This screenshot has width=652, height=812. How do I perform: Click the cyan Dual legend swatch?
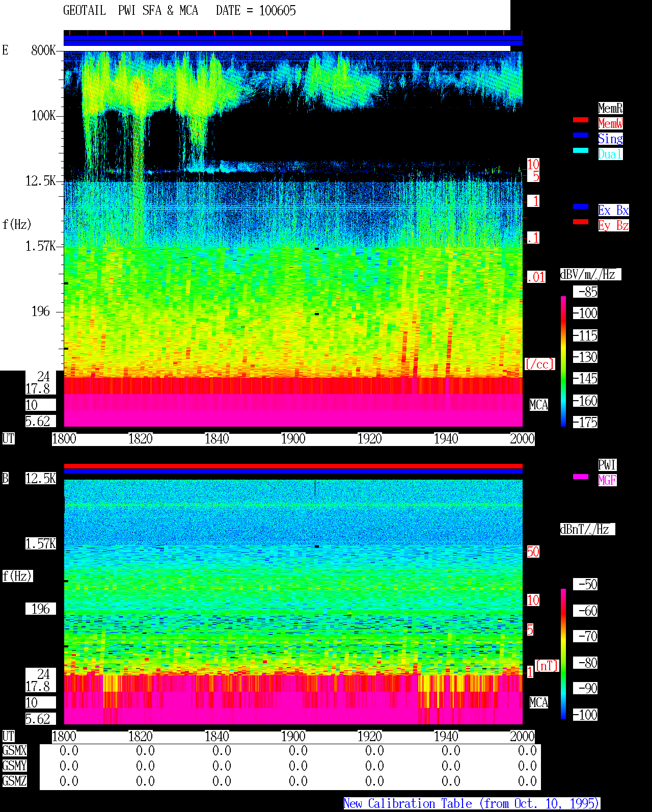(581, 151)
